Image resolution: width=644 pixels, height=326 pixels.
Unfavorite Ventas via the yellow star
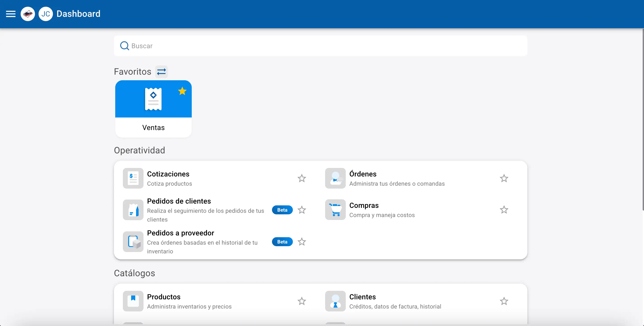click(x=182, y=91)
